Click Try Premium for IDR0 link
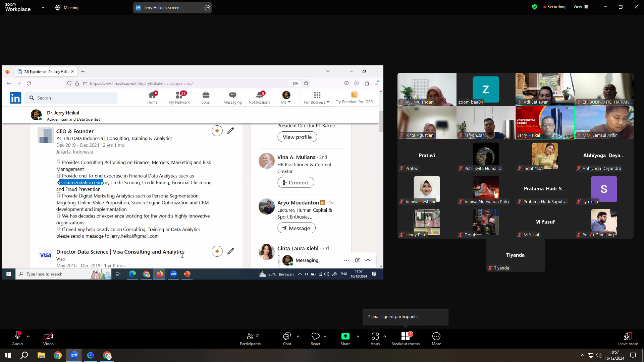 coord(354,98)
